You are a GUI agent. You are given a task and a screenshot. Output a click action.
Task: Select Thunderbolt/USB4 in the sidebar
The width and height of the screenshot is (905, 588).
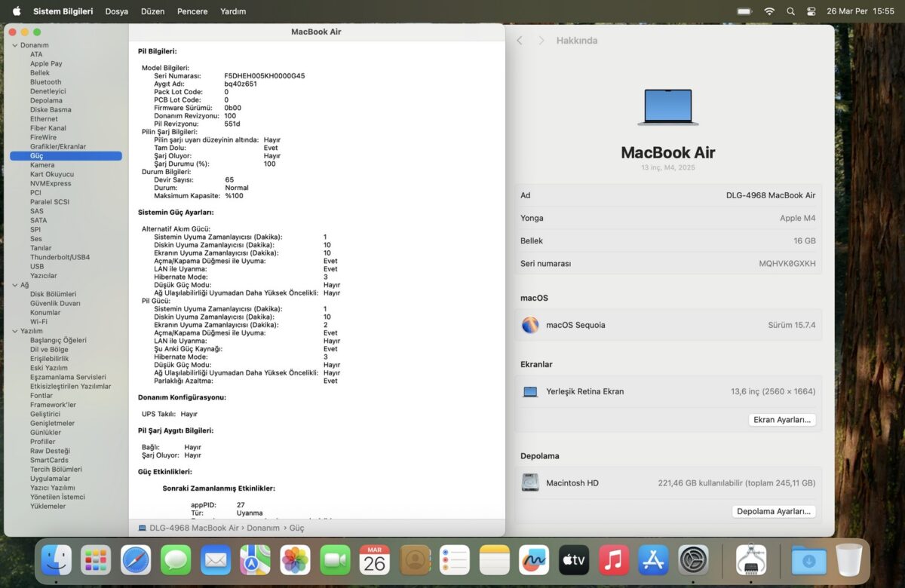tap(60, 257)
